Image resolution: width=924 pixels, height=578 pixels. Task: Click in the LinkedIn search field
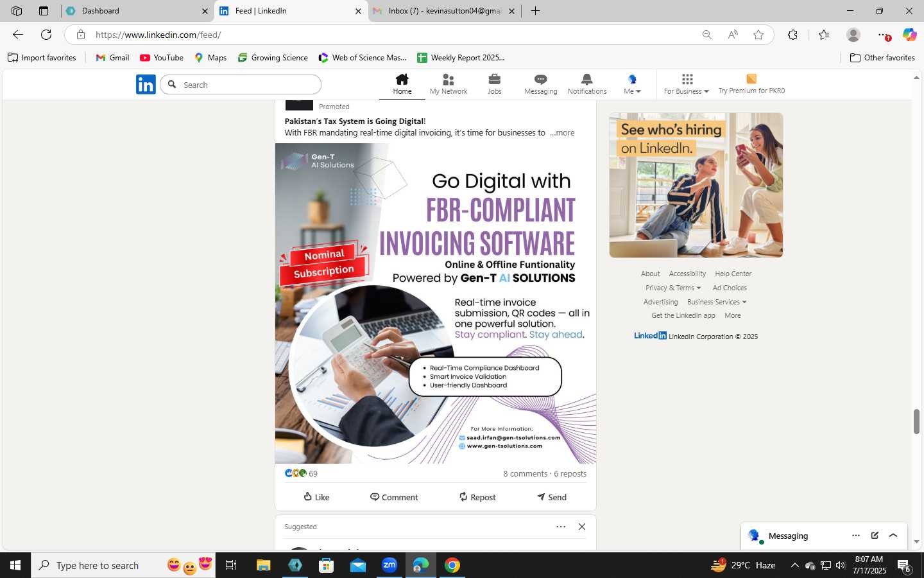pos(241,85)
